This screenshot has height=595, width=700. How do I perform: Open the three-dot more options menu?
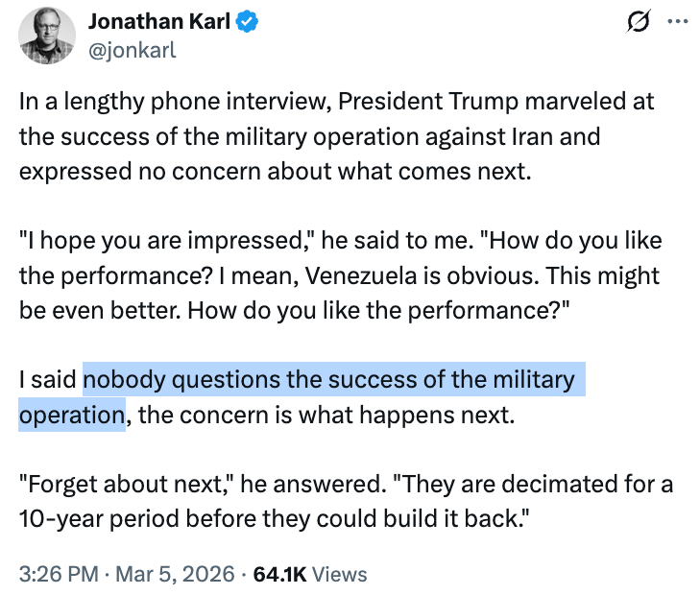pyautogui.click(x=677, y=22)
